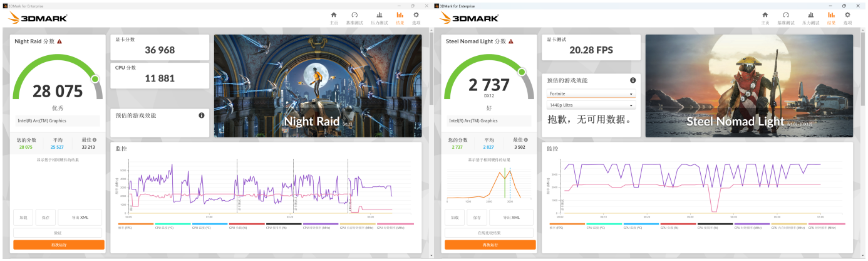Toggle CPU 温度 legend swatch in Night Raid chart
868x261 pixels.
pyautogui.click(x=173, y=225)
